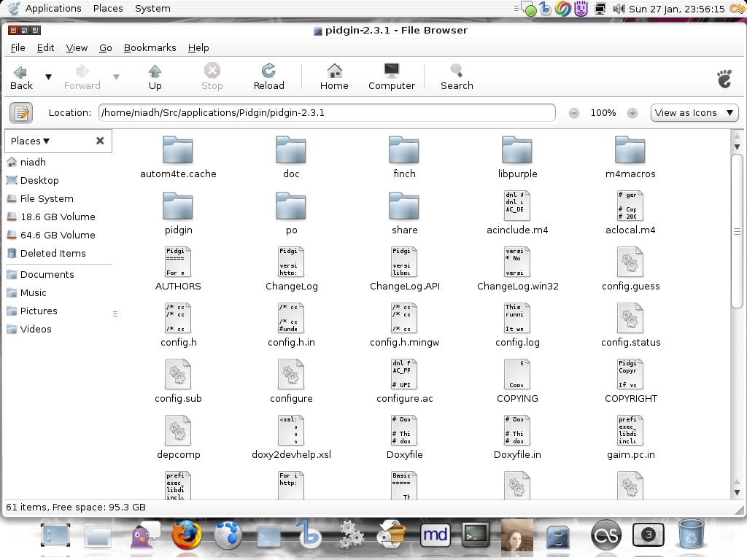
Task: Click the panel clock date and time
Action: point(676,9)
